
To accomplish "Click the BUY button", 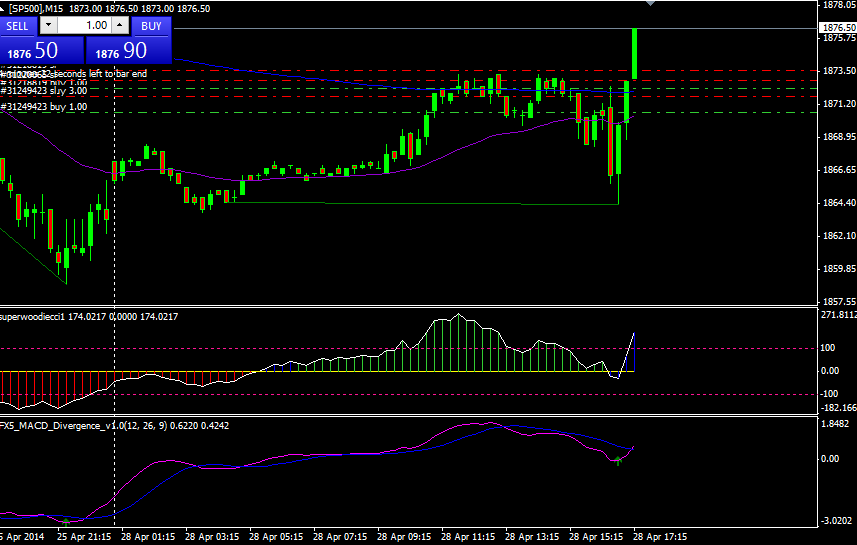I will pyautogui.click(x=151, y=26).
